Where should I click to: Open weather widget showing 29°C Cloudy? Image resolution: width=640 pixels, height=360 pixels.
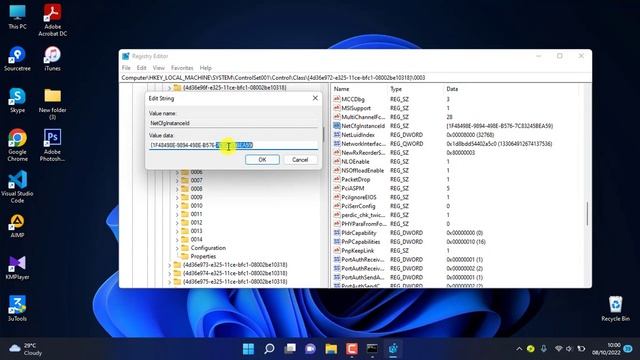pos(26,349)
